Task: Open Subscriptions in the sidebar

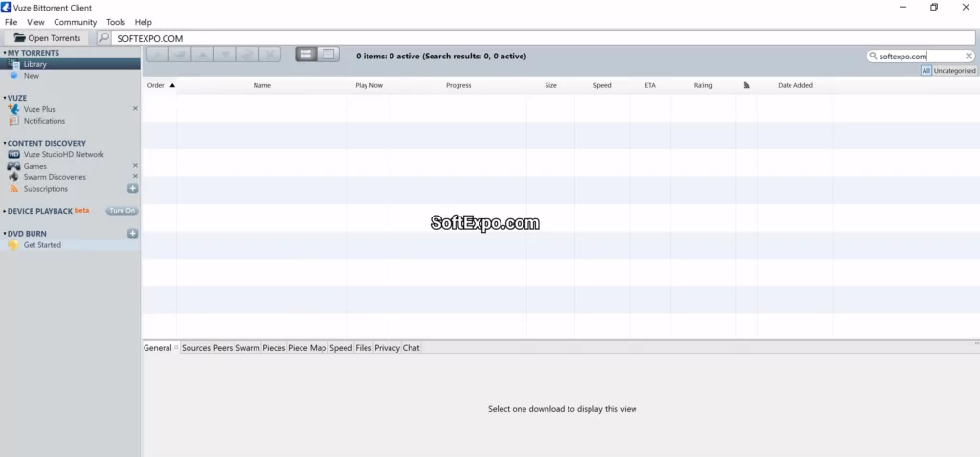Action: [x=70, y=189]
